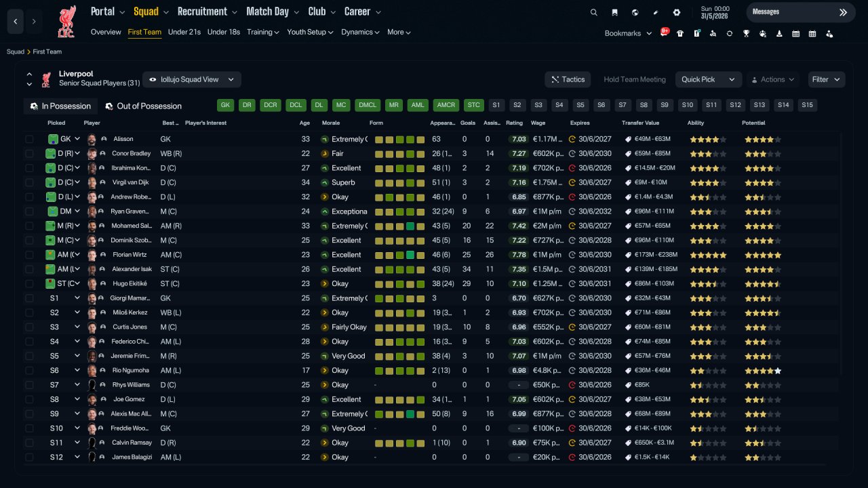868x488 pixels.
Task: Click Conor Bradley's morale icon
Action: pos(325,154)
